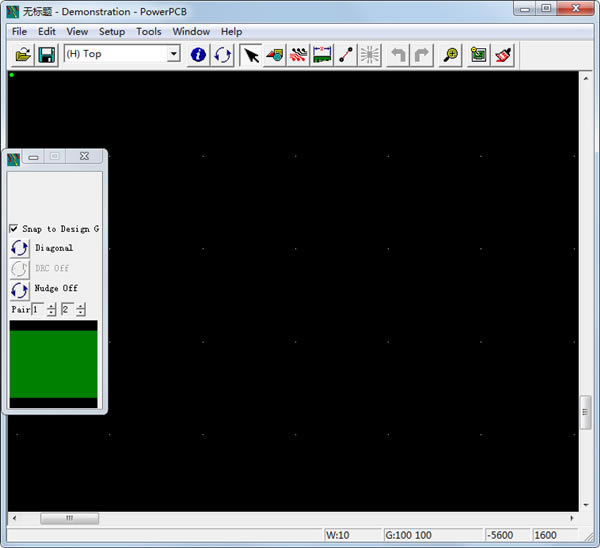Click the Redraw brush icon
The width and height of the screenshot is (600, 548).
[503, 54]
